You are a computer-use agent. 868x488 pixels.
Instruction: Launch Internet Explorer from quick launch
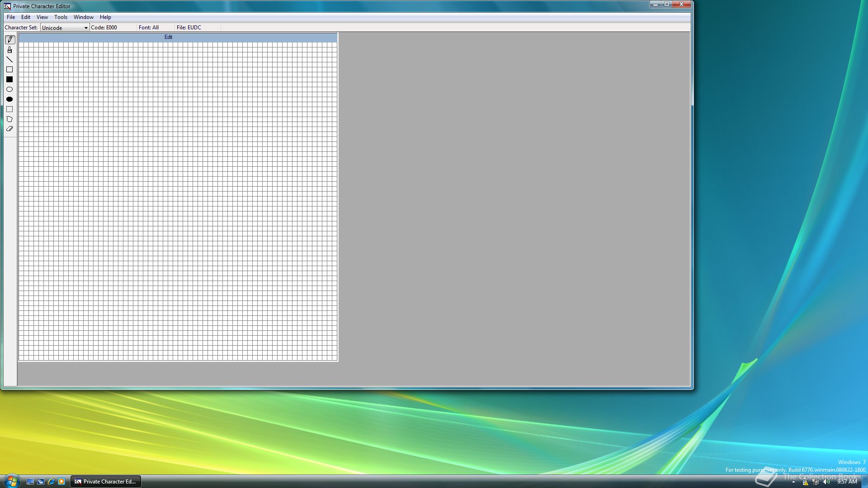(x=51, y=482)
